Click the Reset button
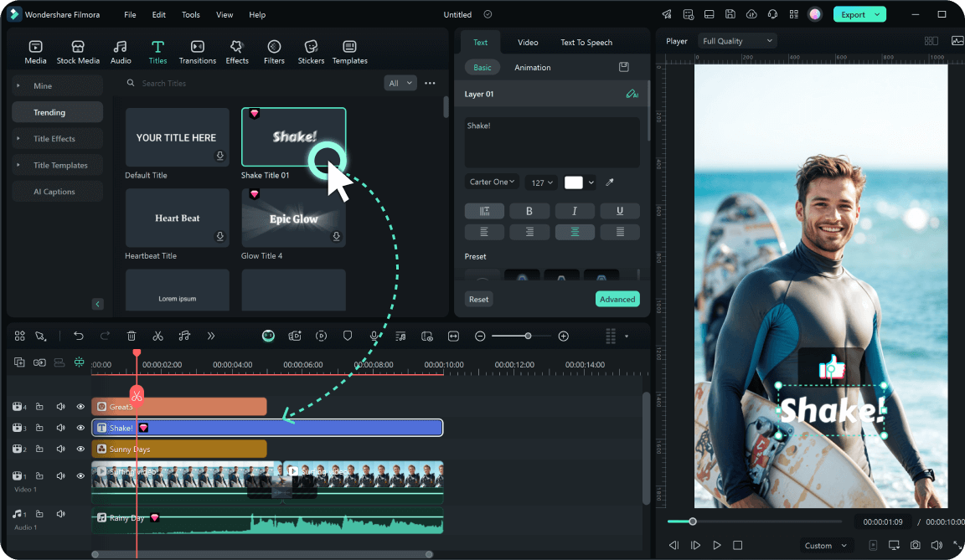Viewport: 965px width, 560px height. click(x=479, y=300)
